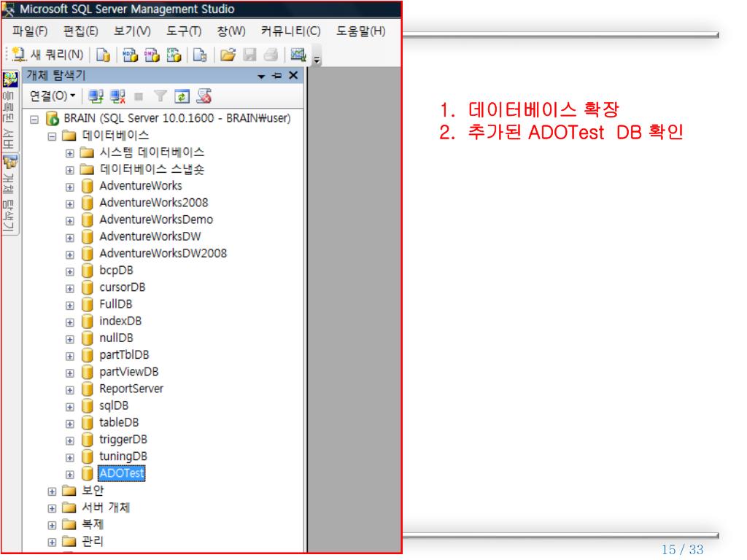Click the Analysis Services DMX Query icon

152,55
